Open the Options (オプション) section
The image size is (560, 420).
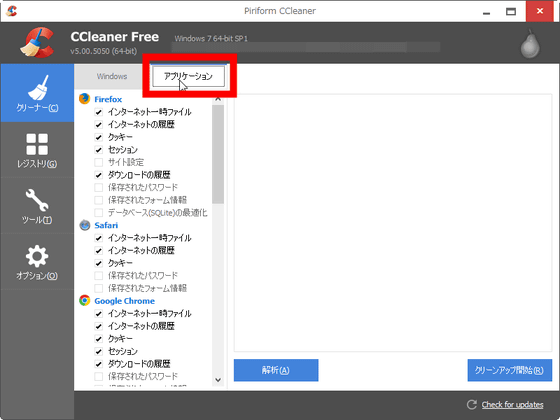click(37, 262)
